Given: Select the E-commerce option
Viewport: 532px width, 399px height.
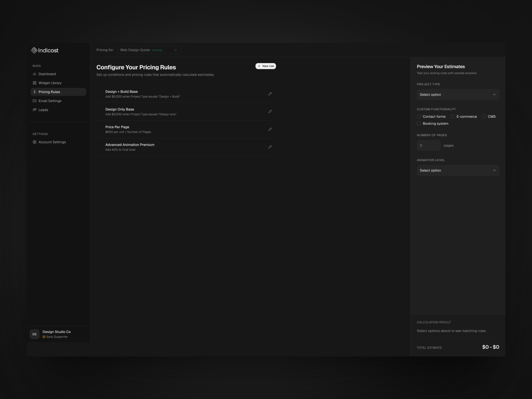Looking at the screenshot, I should (453, 116).
